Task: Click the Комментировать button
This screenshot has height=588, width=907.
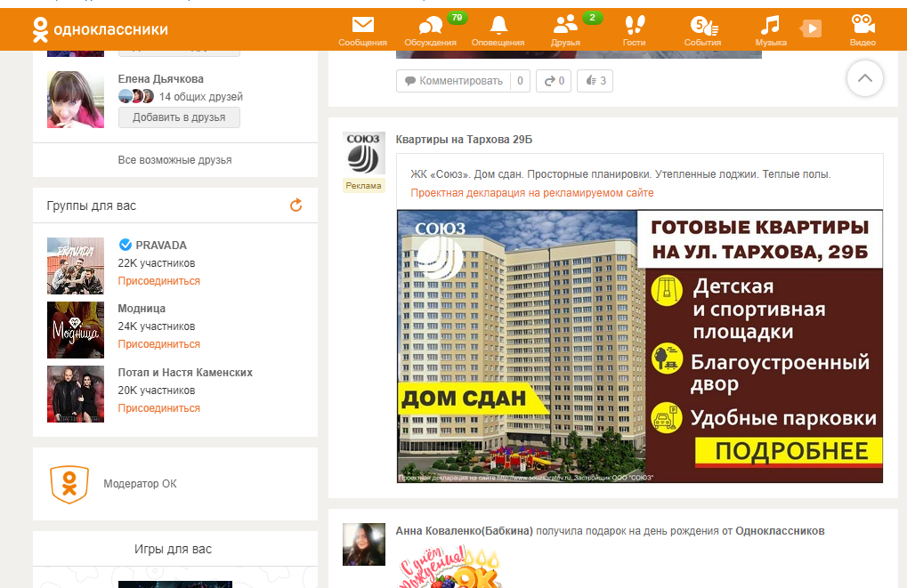Action: 454,81
